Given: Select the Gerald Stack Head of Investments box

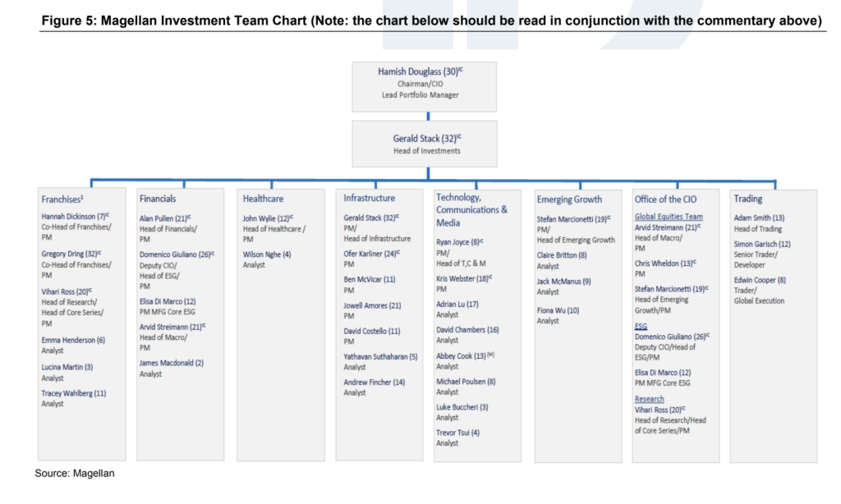Looking at the screenshot, I should pyautogui.click(x=426, y=144).
